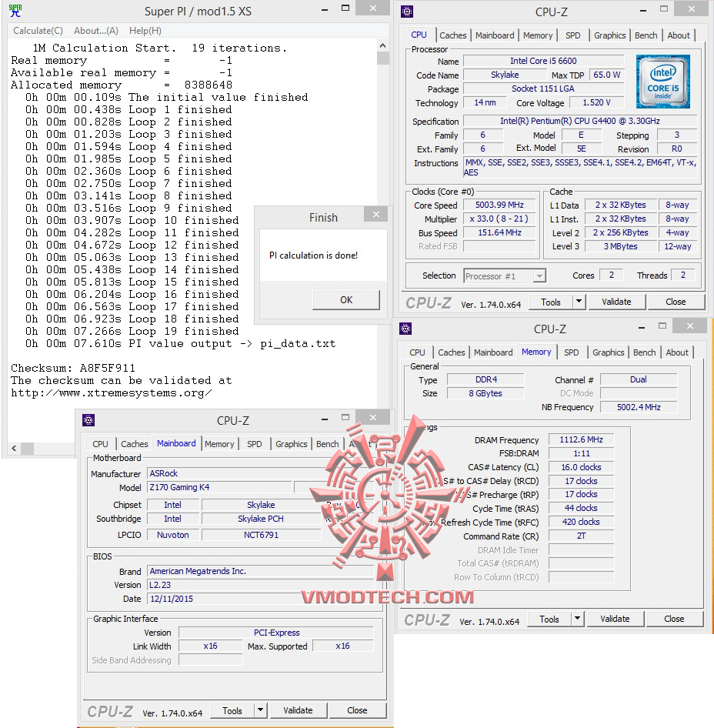Click the scroll-left arrow in Super PI output
This screenshot has height=728, width=714.
[x=14, y=448]
